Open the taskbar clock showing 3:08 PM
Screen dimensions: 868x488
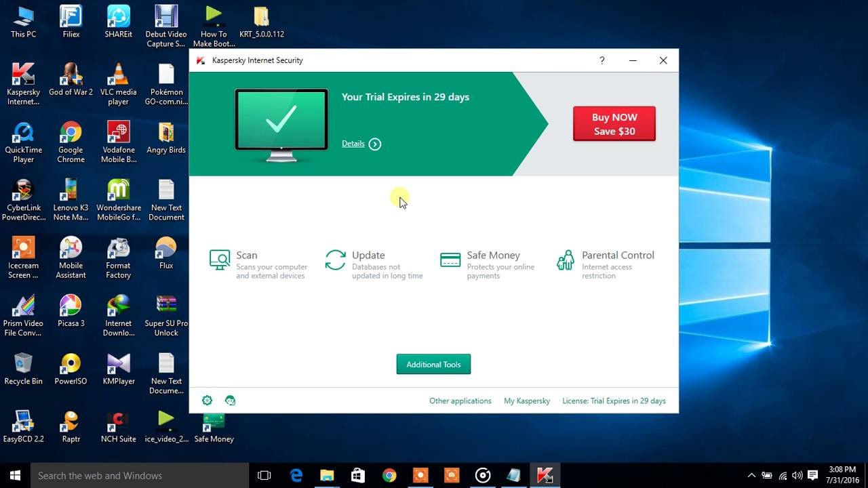point(842,475)
